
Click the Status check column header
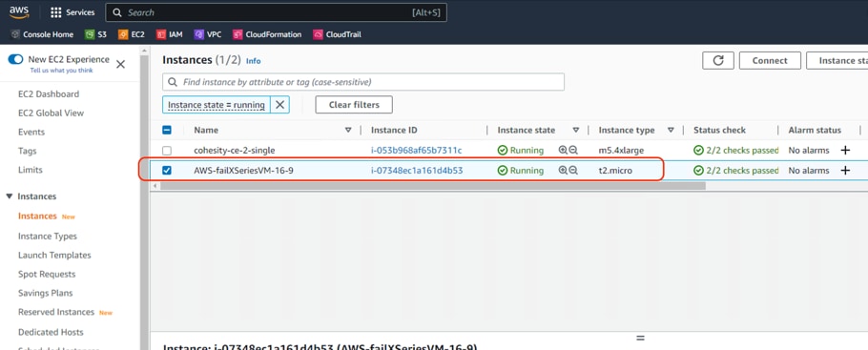coord(719,130)
